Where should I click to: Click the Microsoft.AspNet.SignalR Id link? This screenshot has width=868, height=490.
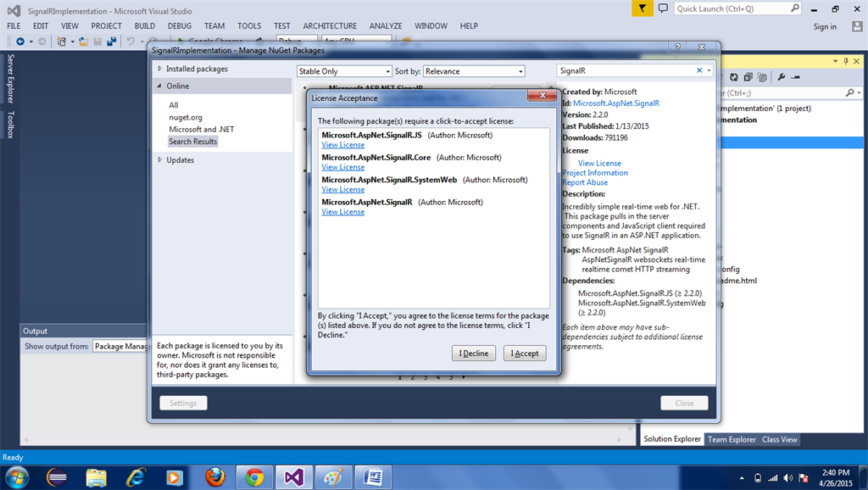[x=616, y=103]
